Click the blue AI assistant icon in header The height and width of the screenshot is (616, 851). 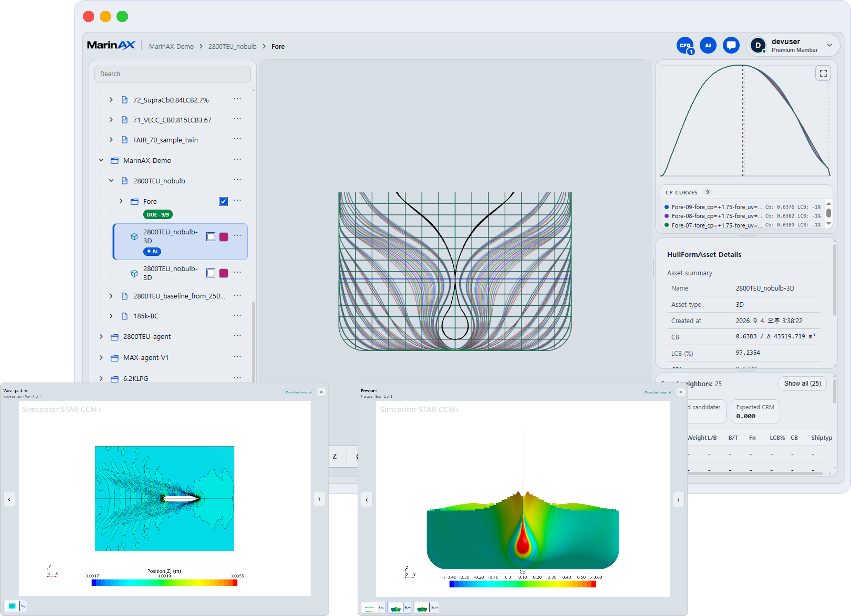[x=708, y=45]
